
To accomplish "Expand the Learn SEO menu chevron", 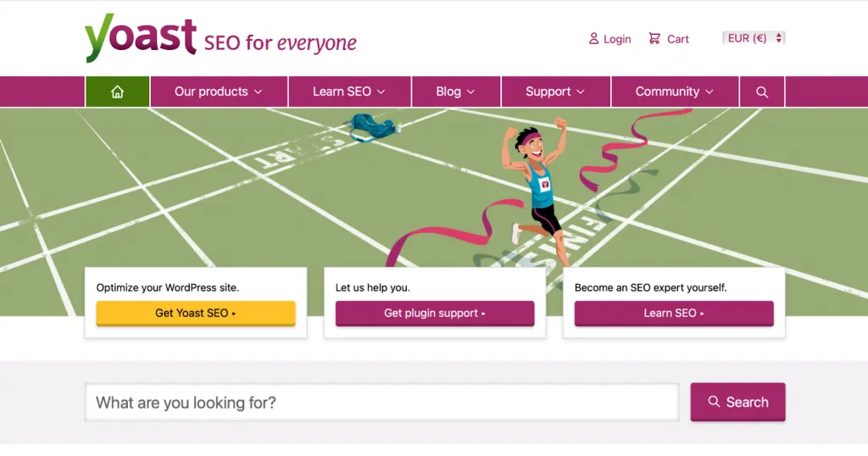I will pos(381,92).
